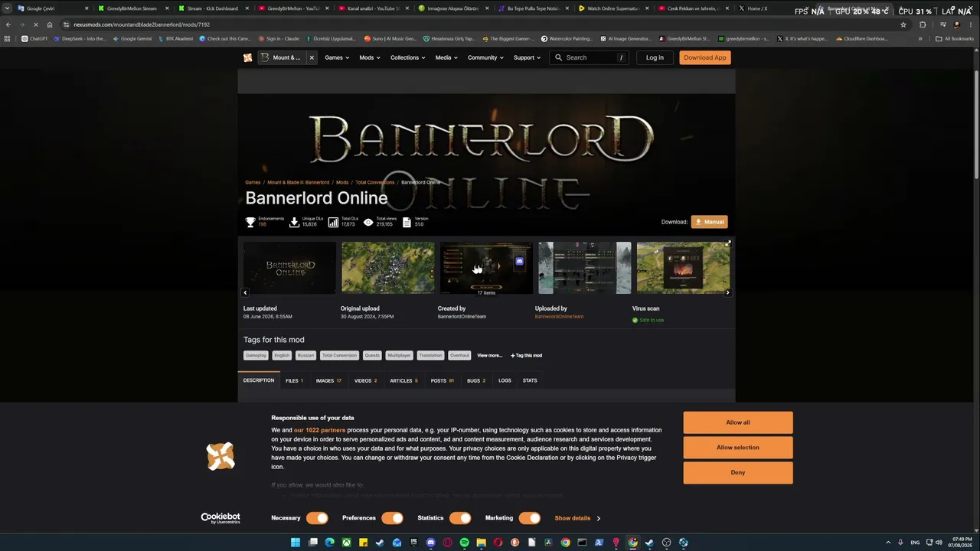Toggle the Necessary cookies switch
Viewport: 980px width, 551px height.
pos(317,518)
